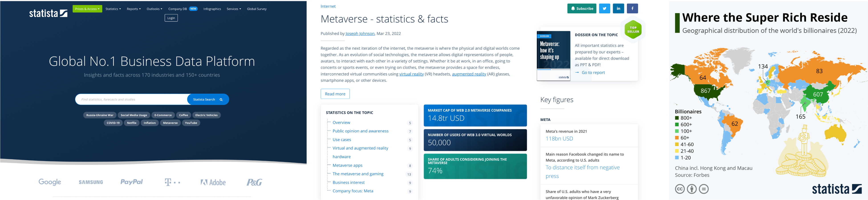The height and width of the screenshot is (200, 868).
Task: Open the Company DB menu item
Action: [x=183, y=9]
